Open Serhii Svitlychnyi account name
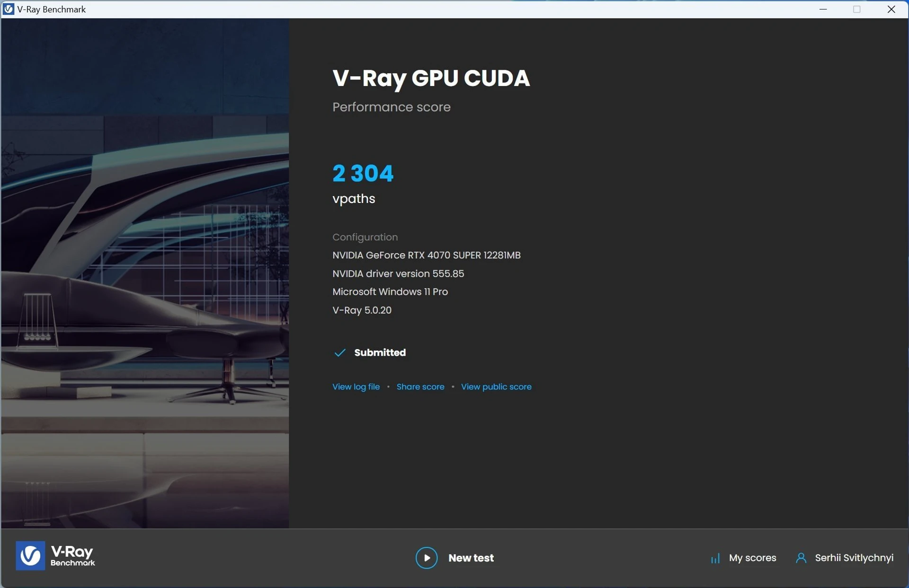Viewport: 909px width, 588px height. coord(854,558)
